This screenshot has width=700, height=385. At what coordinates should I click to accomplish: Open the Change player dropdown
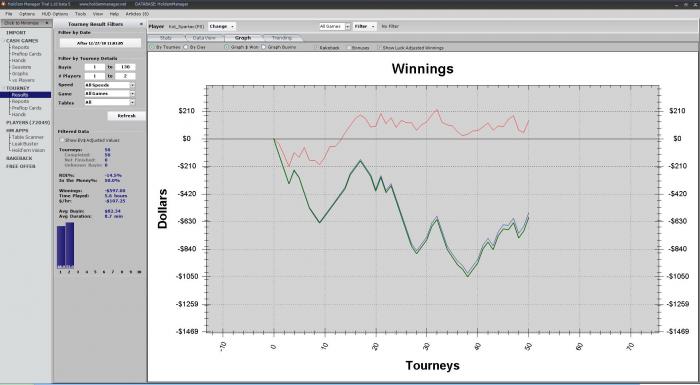pyautogui.click(x=221, y=26)
